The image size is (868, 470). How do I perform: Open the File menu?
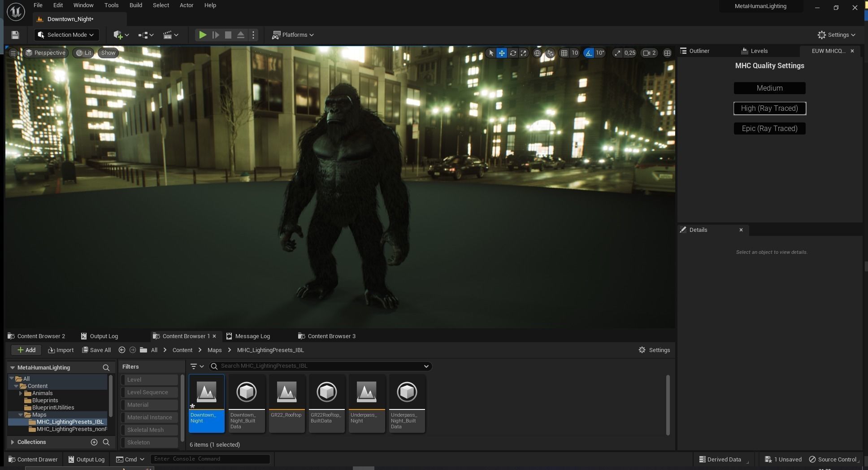click(38, 5)
